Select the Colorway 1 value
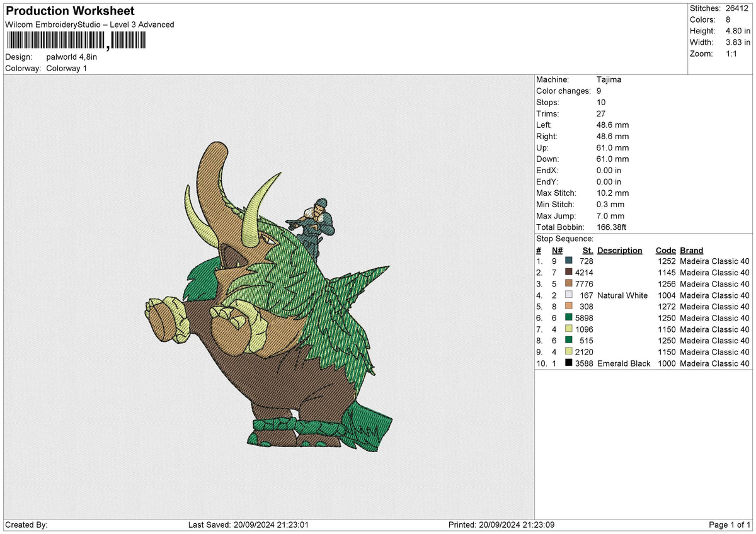Image resolution: width=756 pixels, height=534 pixels. tap(67, 68)
